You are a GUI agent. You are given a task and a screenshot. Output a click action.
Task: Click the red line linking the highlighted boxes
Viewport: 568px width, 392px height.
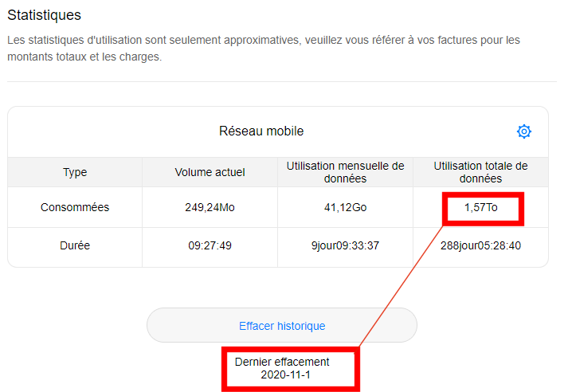pos(402,285)
